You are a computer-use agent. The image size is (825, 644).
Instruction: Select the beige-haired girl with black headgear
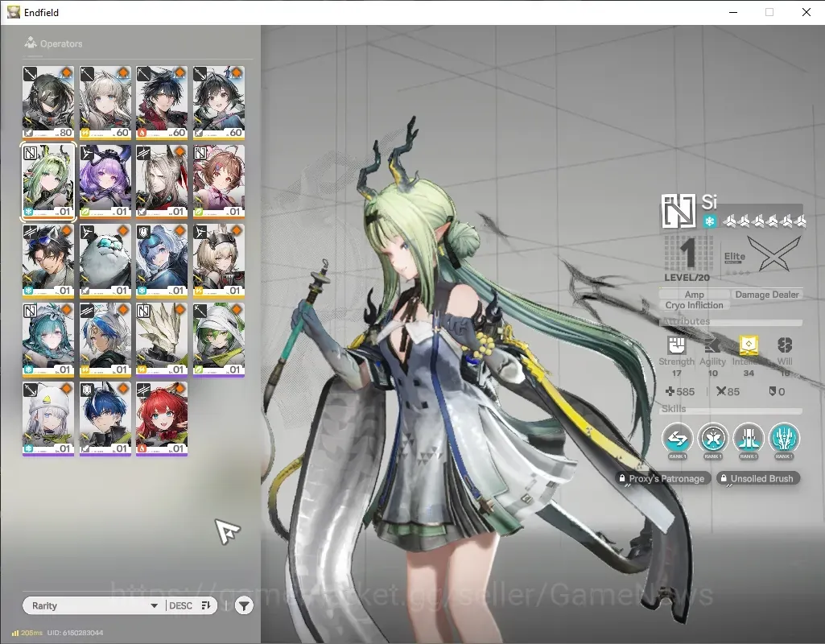point(218,261)
